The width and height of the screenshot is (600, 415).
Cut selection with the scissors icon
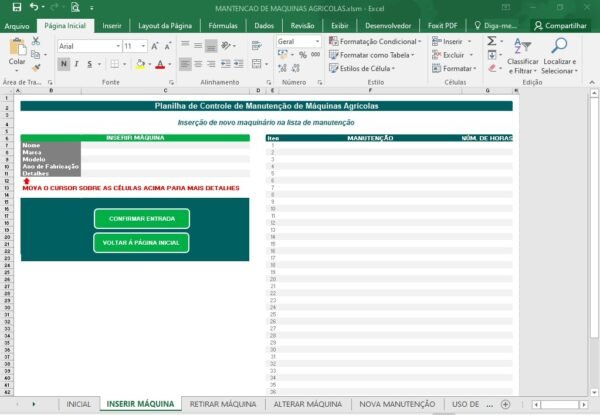click(36, 41)
